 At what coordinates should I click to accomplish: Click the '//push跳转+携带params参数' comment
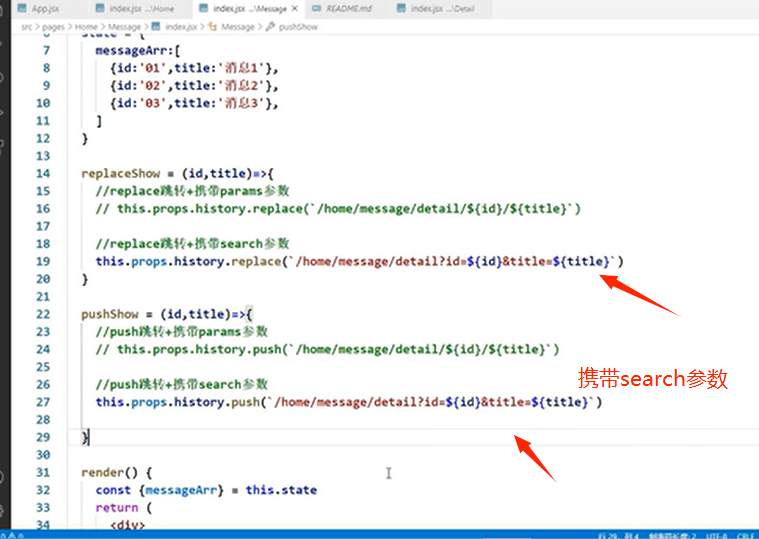[x=182, y=331]
